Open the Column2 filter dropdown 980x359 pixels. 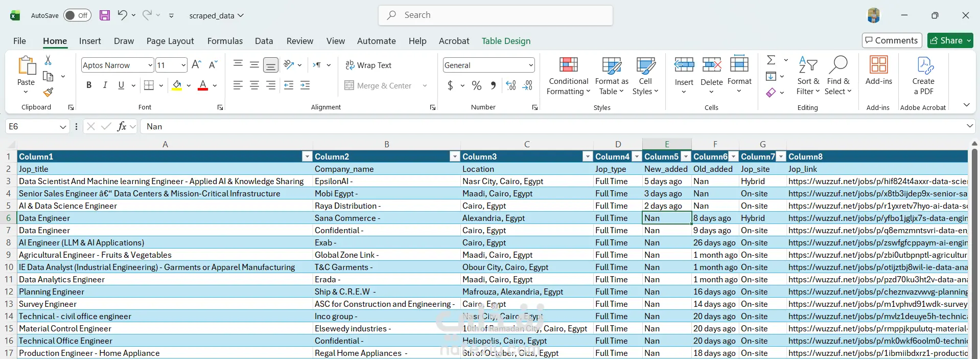(x=454, y=156)
